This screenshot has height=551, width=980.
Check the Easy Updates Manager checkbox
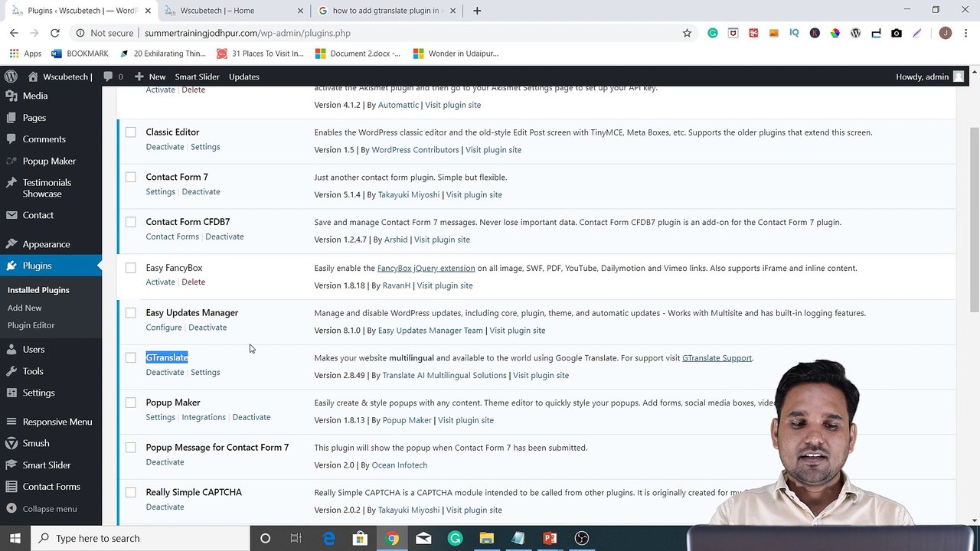click(131, 312)
